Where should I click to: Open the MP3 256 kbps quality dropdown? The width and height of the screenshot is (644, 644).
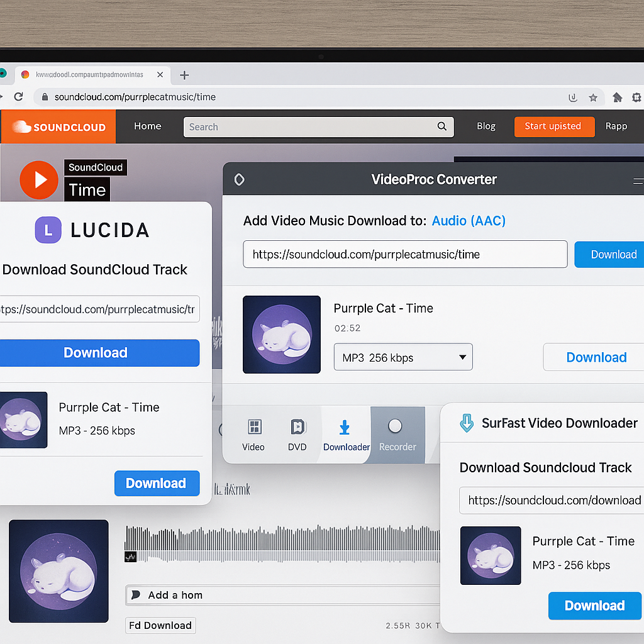[x=402, y=357]
